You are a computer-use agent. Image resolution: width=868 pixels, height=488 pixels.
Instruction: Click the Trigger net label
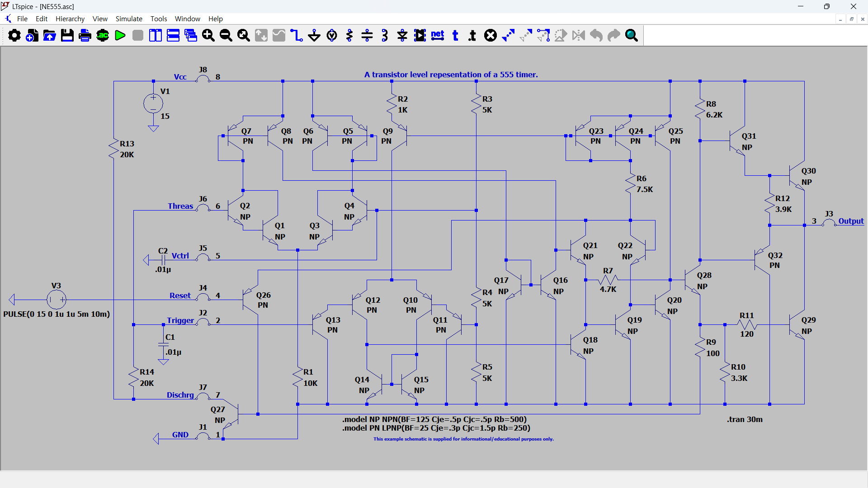point(180,320)
